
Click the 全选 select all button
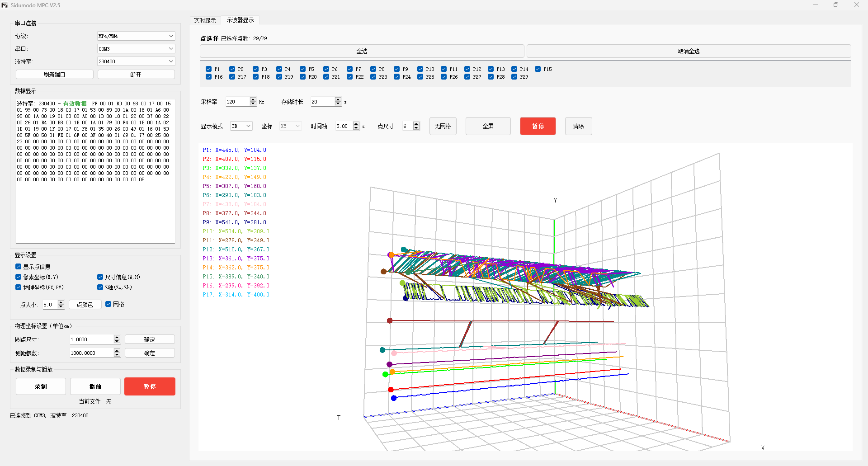point(362,51)
